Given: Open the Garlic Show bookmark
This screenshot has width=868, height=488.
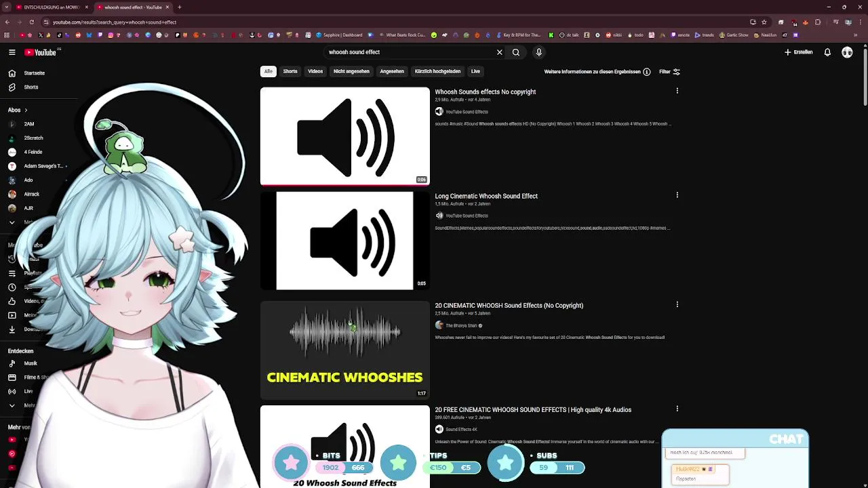Looking at the screenshot, I should tap(734, 35).
